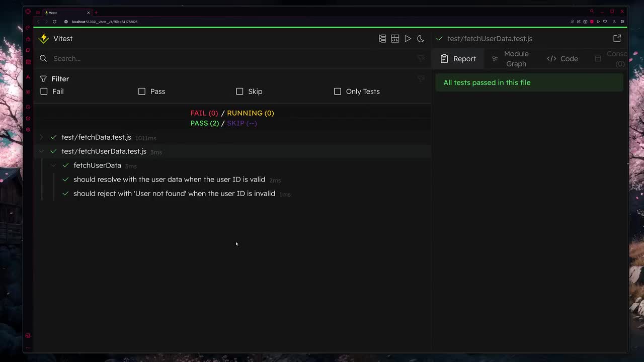Click the browser camera snapshot icon
Viewport: 644px width, 362px height.
(x=585, y=22)
